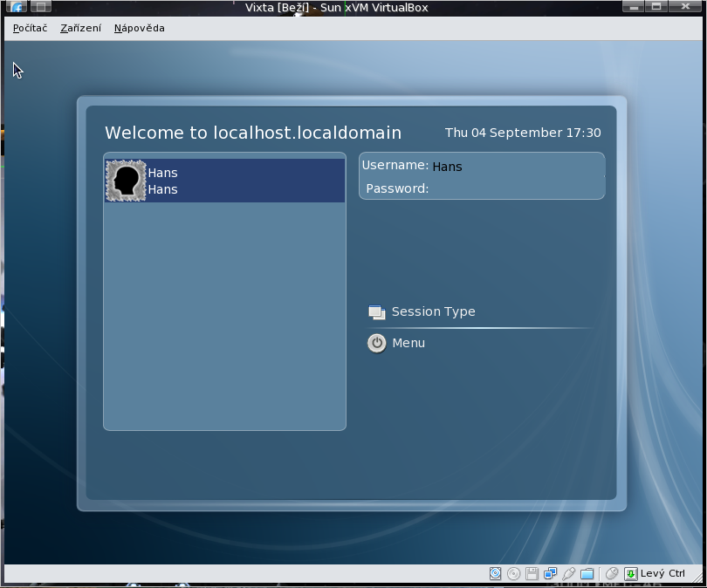Click the network adapters status icon
Image resolution: width=707 pixels, height=588 pixels.
pyautogui.click(x=550, y=573)
